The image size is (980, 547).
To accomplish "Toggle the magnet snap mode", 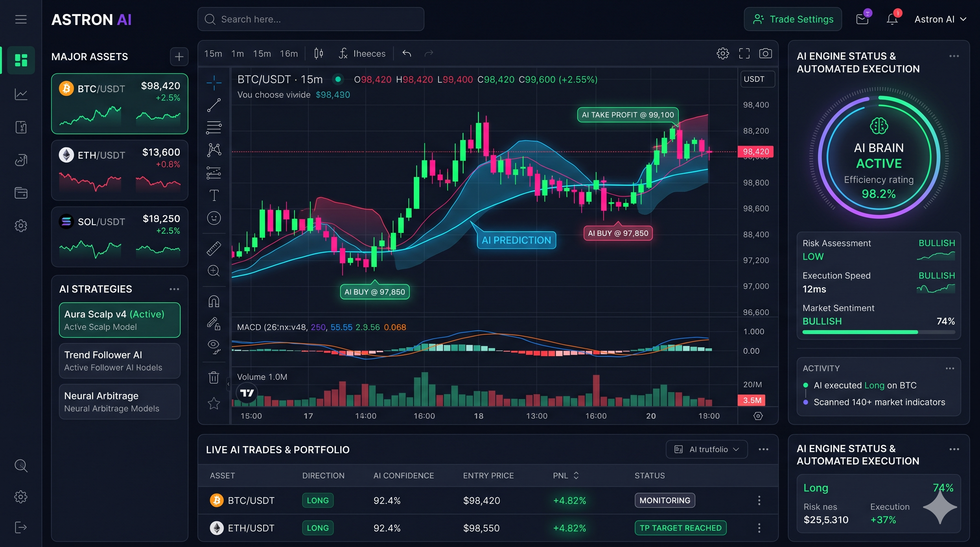I will [214, 301].
